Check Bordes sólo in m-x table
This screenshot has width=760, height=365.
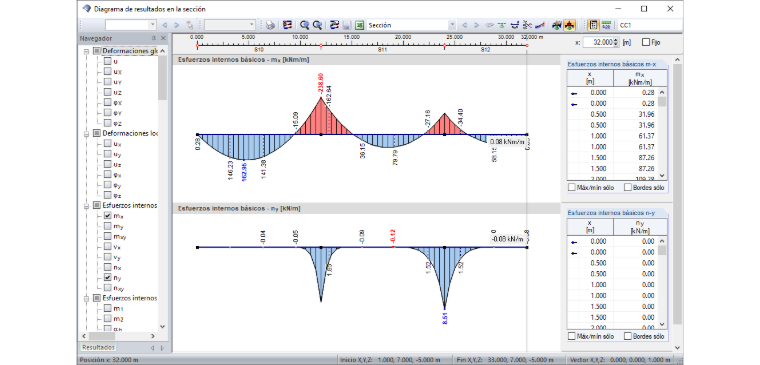(x=628, y=188)
